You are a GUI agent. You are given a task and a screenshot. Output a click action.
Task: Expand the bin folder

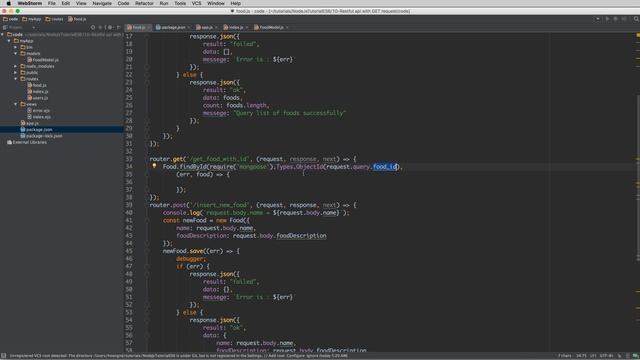pos(16,47)
